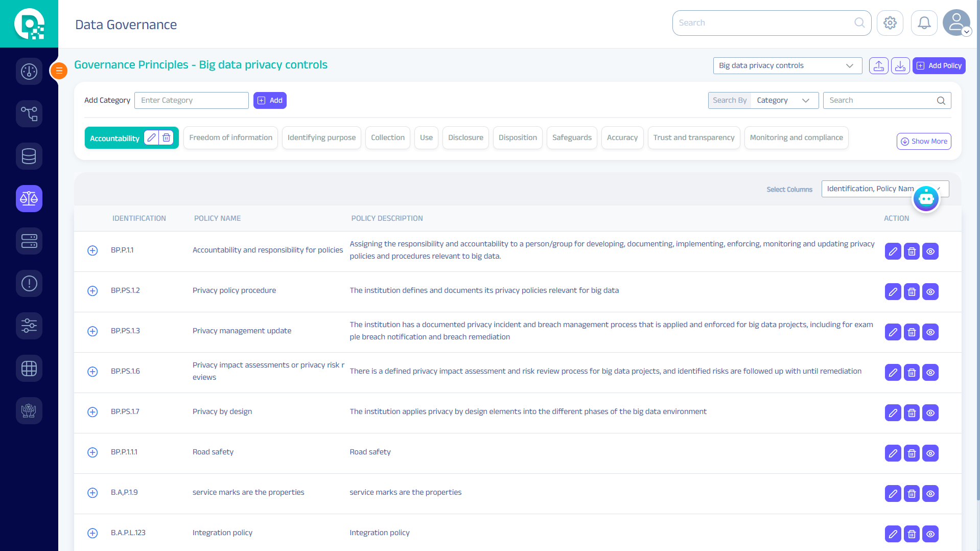Screen dimensions: 980x551
Task: Open the Search By Category dropdown
Action: coord(783,101)
